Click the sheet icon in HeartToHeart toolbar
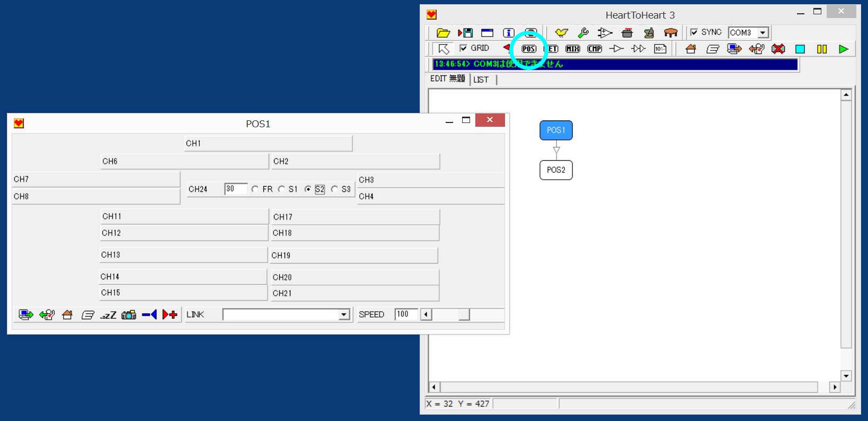The width and height of the screenshot is (868, 421). pyautogui.click(x=713, y=49)
